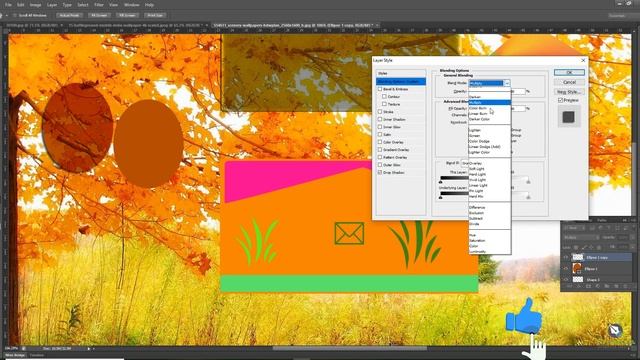The height and width of the screenshot is (360, 640).
Task: Enable the Satin checkbox
Action: [380, 134]
